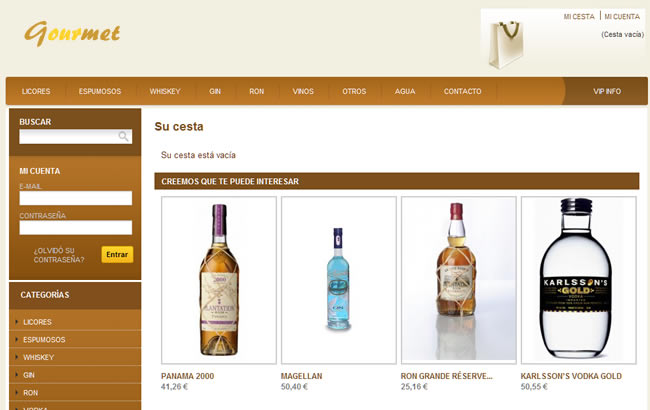View the Magellan gin bottle thumbnail
This screenshot has width=650, height=410.
click(339, 280)
